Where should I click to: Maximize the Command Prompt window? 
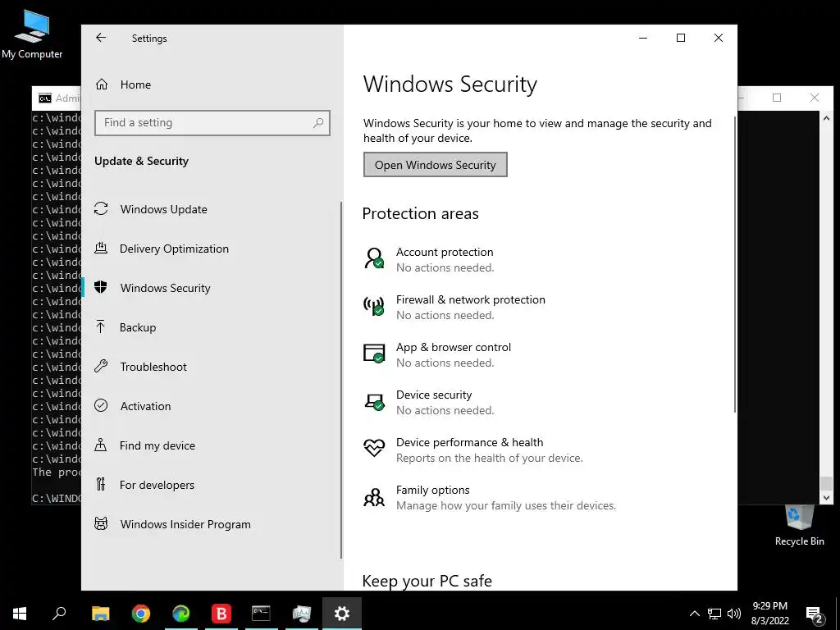pyautogui.click(x=777, y=98)
